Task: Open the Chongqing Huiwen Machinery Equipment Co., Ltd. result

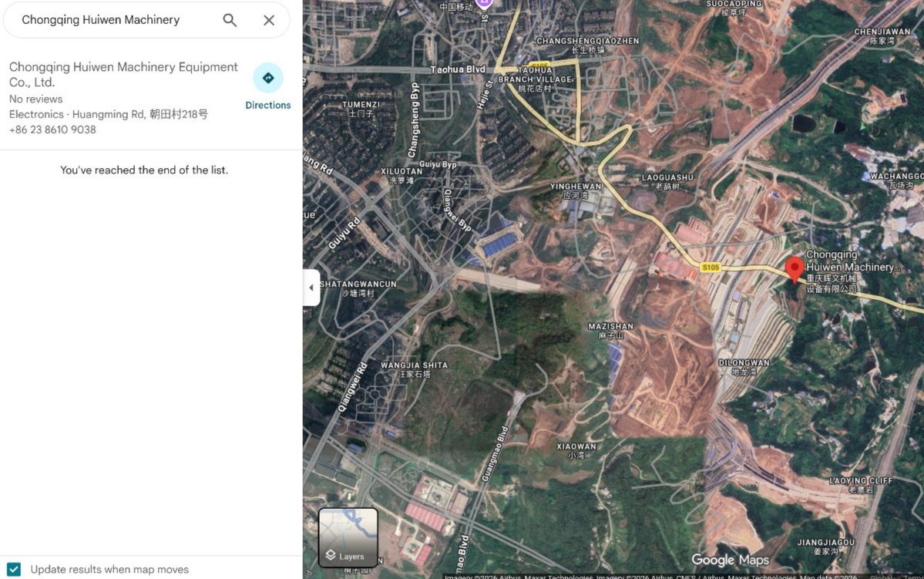Action: click(x=124, y=74)
